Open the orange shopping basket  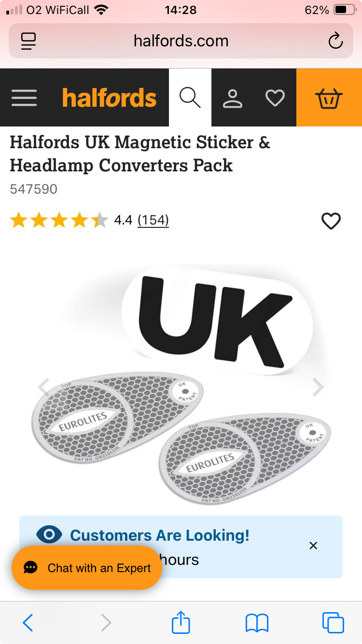tap(329, 98)
